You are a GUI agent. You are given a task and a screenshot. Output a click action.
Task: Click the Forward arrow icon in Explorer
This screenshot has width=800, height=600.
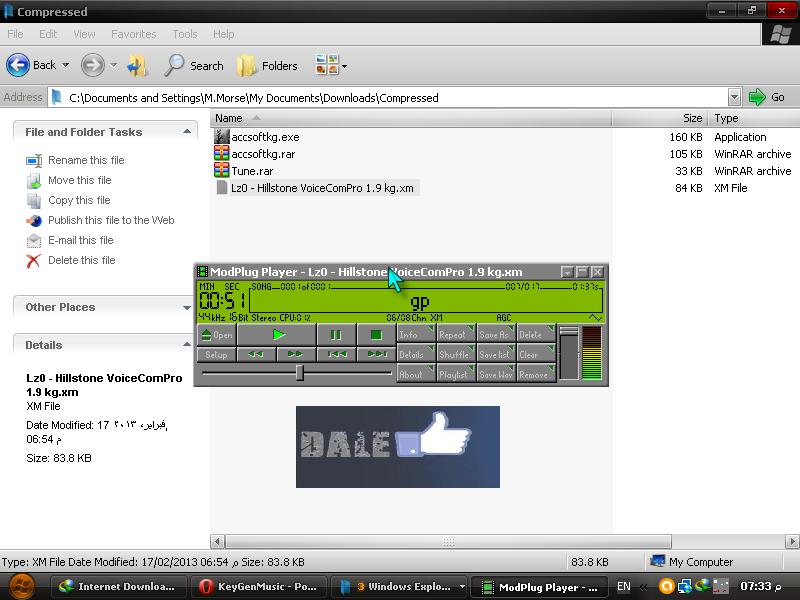tap(93, 65)
